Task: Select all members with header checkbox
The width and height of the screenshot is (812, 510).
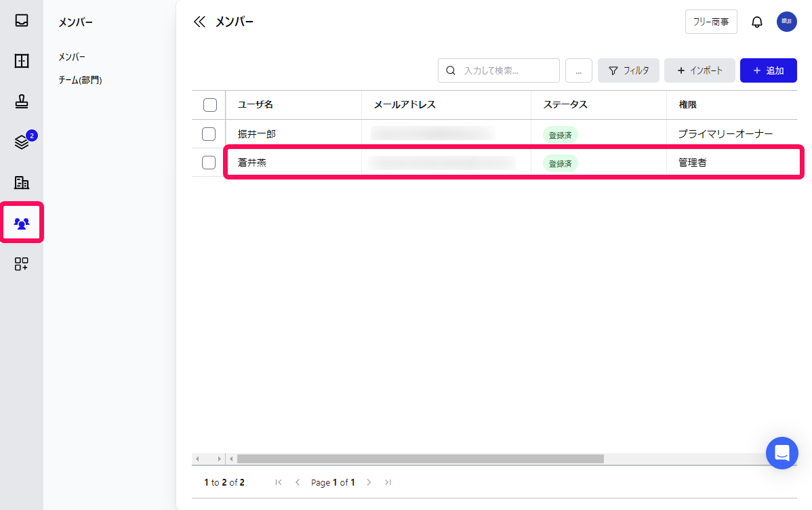Action: [209, 105]
